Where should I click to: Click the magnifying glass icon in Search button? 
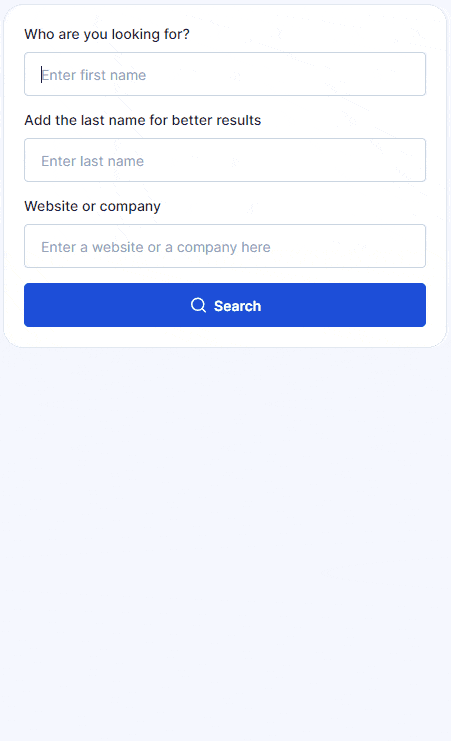click(198, 305)
